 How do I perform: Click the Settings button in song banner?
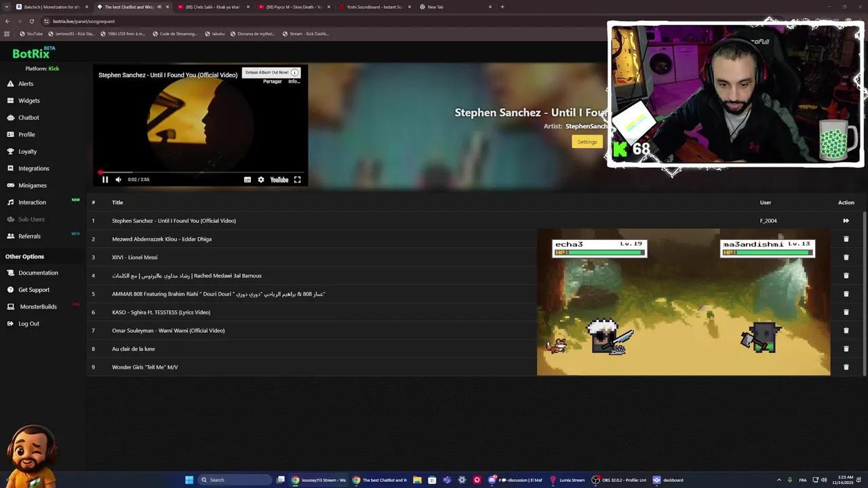587,142
